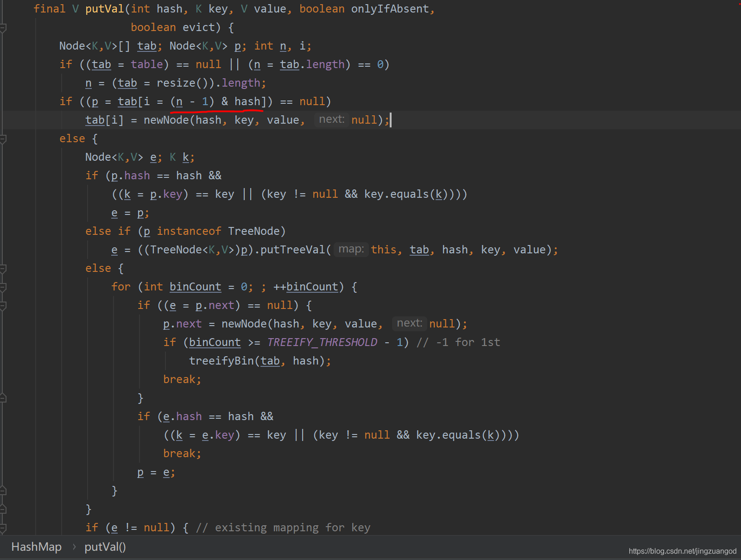Image resolution: width=741 pixels, height=560 pixels.
Task: Click the 'final' keyword
Action: coord(50,9)
